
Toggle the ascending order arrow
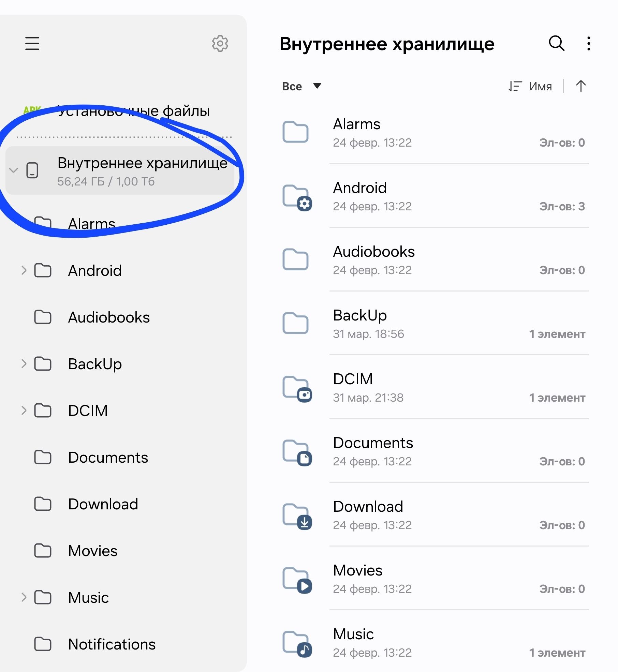[x=581, y=86]
